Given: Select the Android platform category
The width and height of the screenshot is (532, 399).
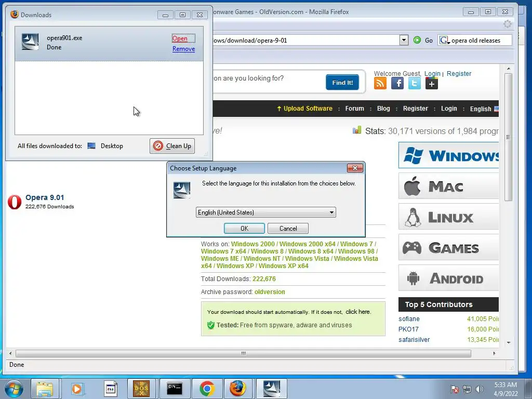Looking at the screenshot, I should (448, 278).
